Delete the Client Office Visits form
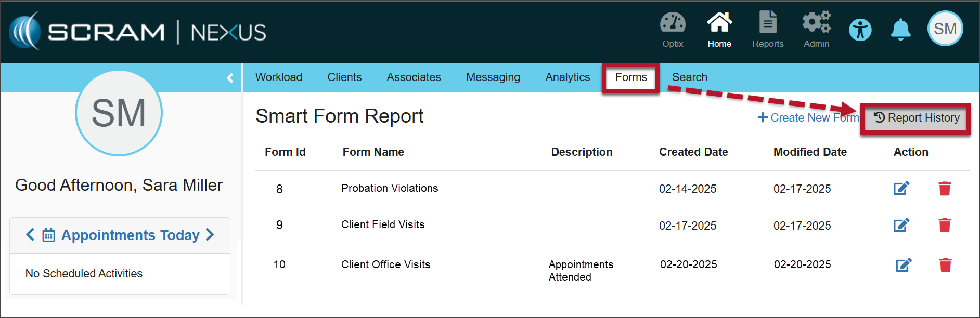Image resolution: width=980 pixels, height=318 pixels. [945, 265]
